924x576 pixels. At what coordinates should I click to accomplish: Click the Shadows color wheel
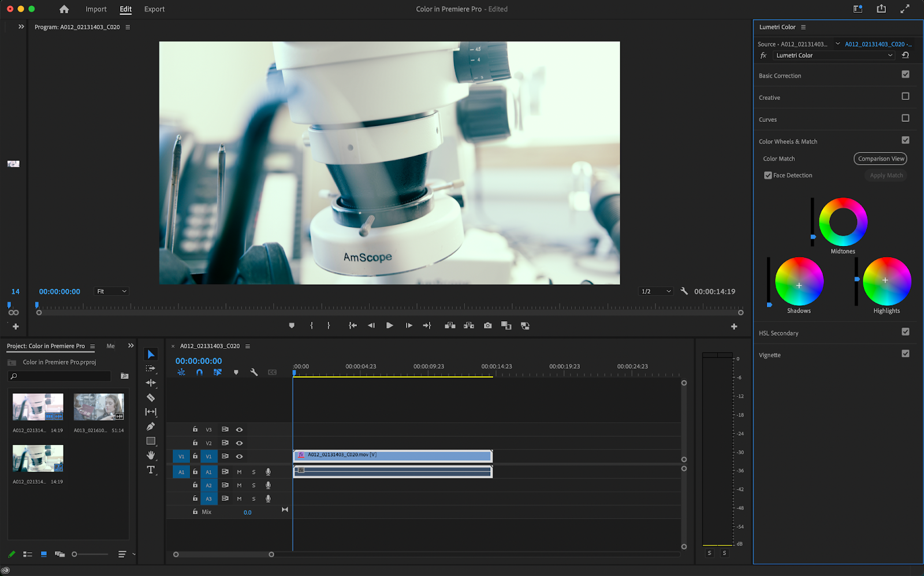coord(799,281)
